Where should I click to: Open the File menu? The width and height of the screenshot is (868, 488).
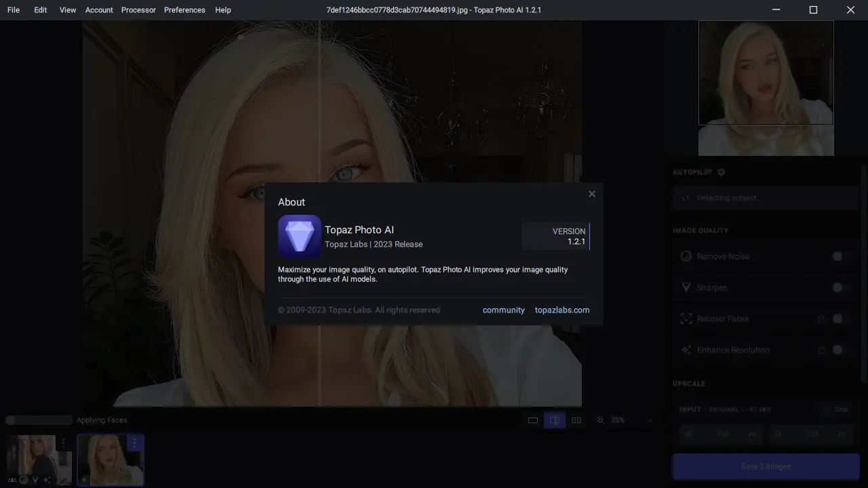coord(14,10)
